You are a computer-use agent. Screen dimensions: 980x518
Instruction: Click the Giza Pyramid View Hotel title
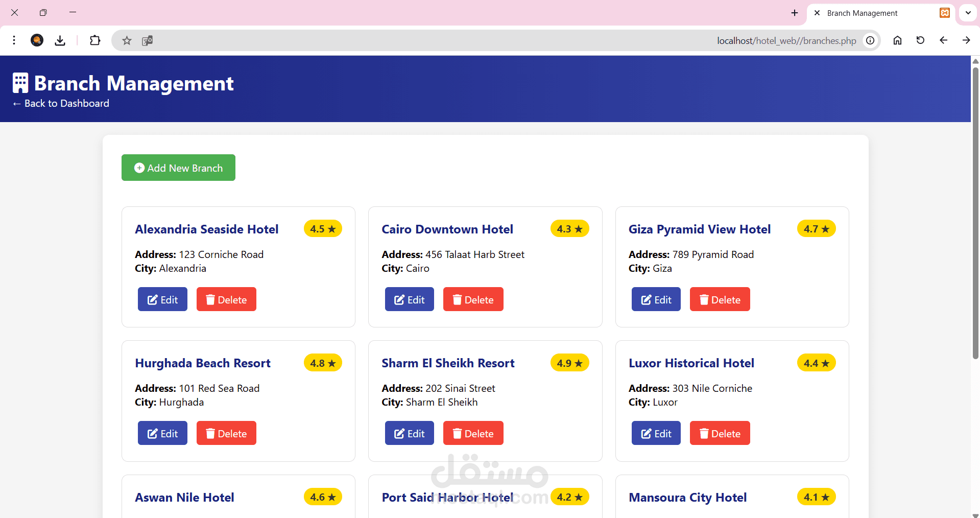pos(700,229)
